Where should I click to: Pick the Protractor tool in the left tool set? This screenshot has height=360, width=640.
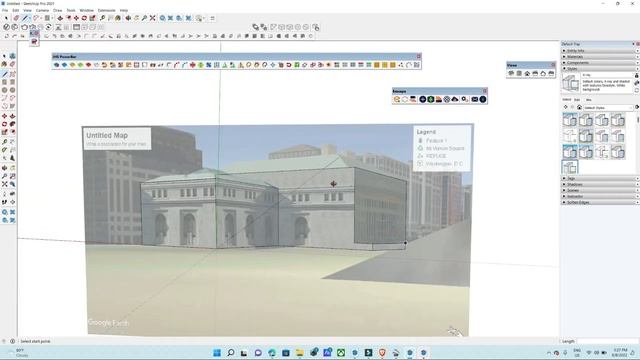[4, 150]
